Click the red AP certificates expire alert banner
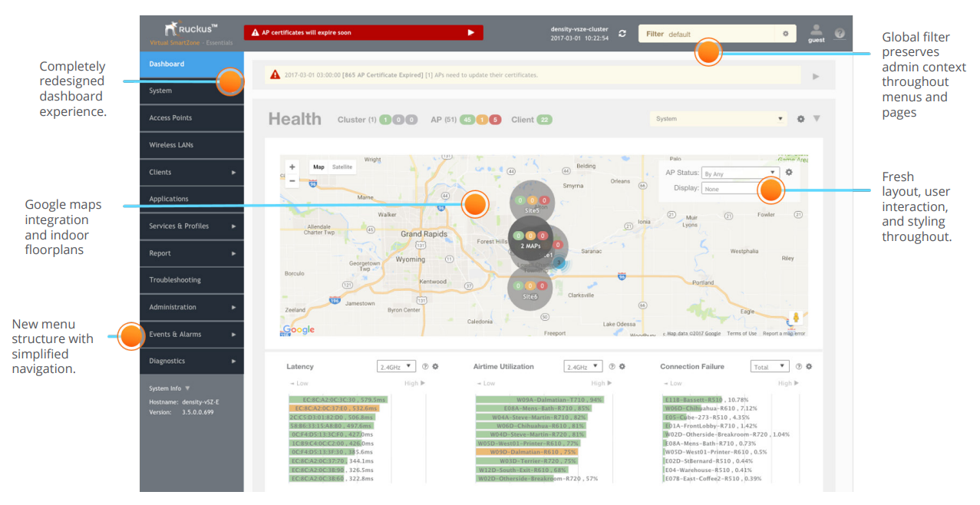 [x=363, y=32]
